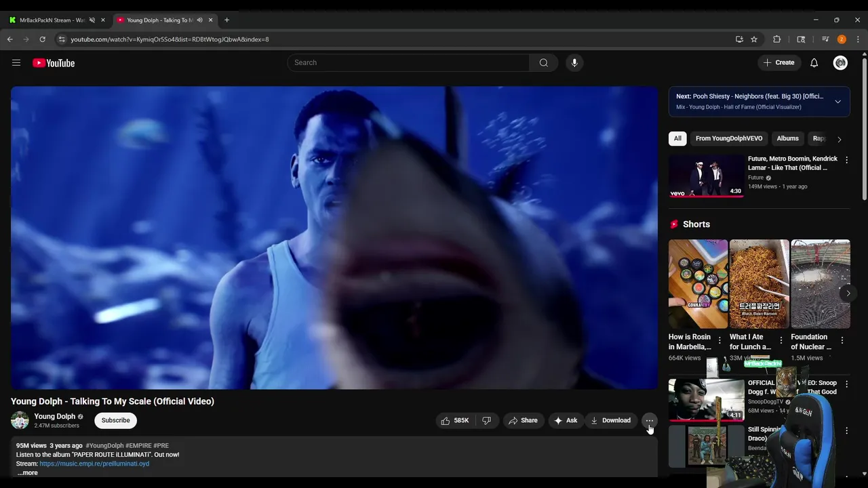
Task: Open Future Like That video thumbnail
Action: tap(707, 176)
